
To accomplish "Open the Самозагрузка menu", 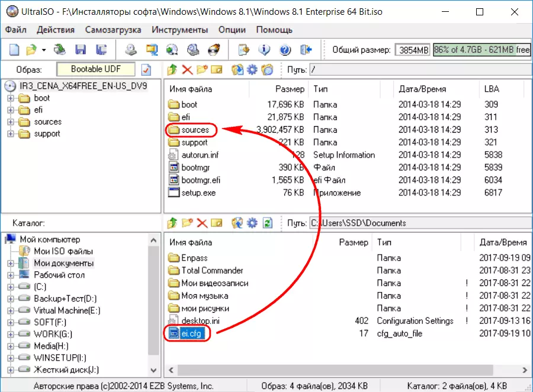I will (113, 30).
